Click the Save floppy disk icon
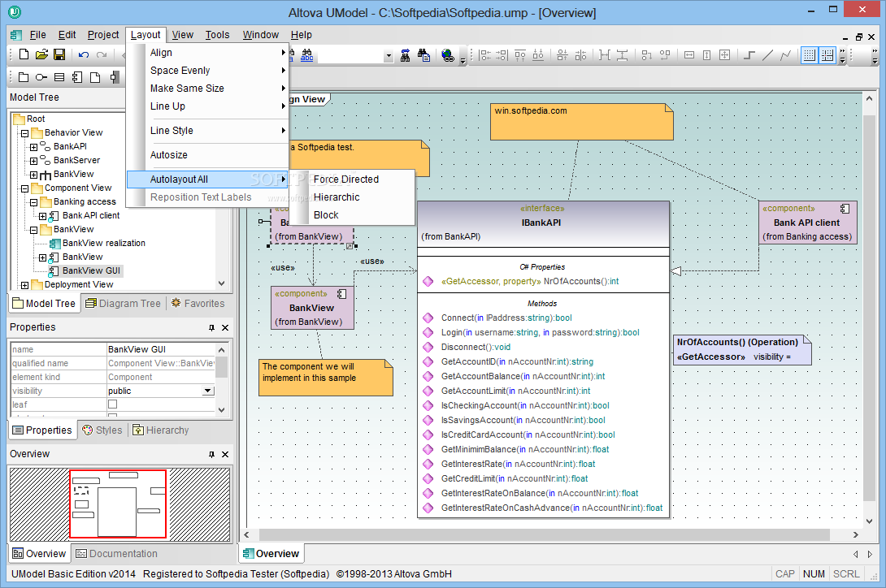 (59, 54)
